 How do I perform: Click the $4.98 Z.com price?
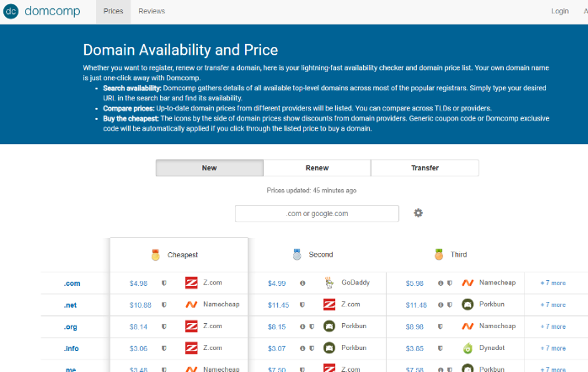click(138, 283)
